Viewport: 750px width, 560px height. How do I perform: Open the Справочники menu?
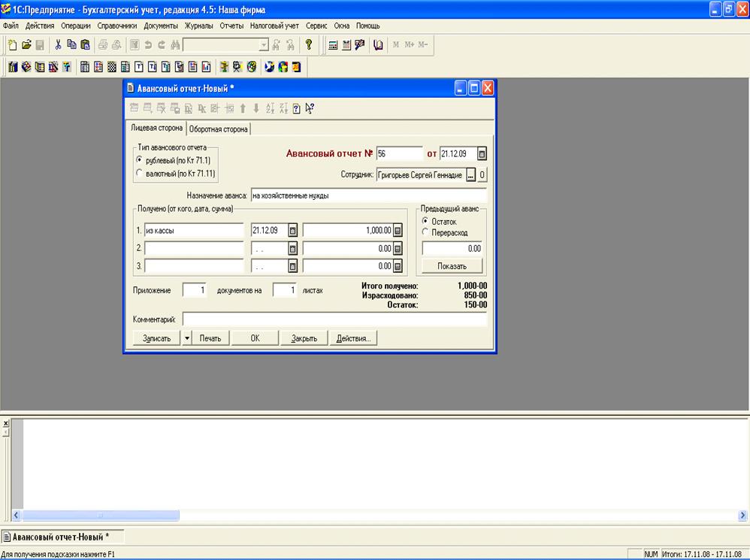(x=116, y=26)
